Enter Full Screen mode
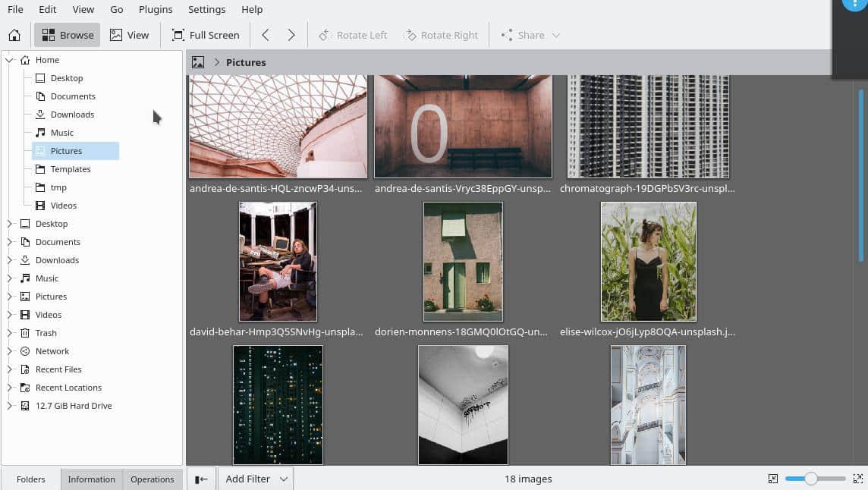Image resolution: width=868 pixels, height=490 pixels. click(x=206, y=35)
